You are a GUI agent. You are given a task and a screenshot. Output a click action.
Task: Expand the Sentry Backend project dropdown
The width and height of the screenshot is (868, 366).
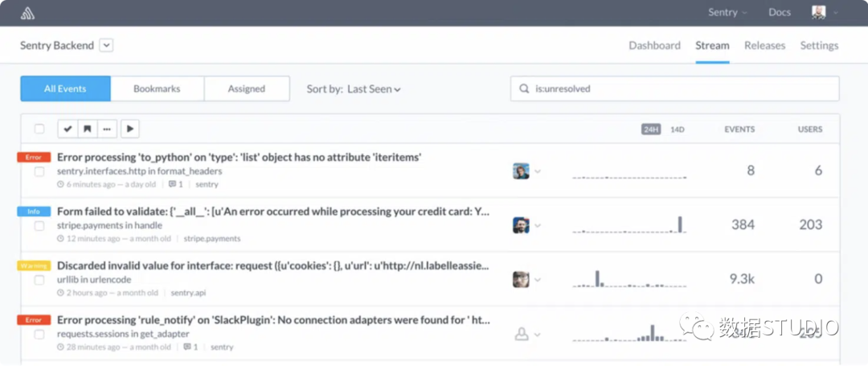106,45
